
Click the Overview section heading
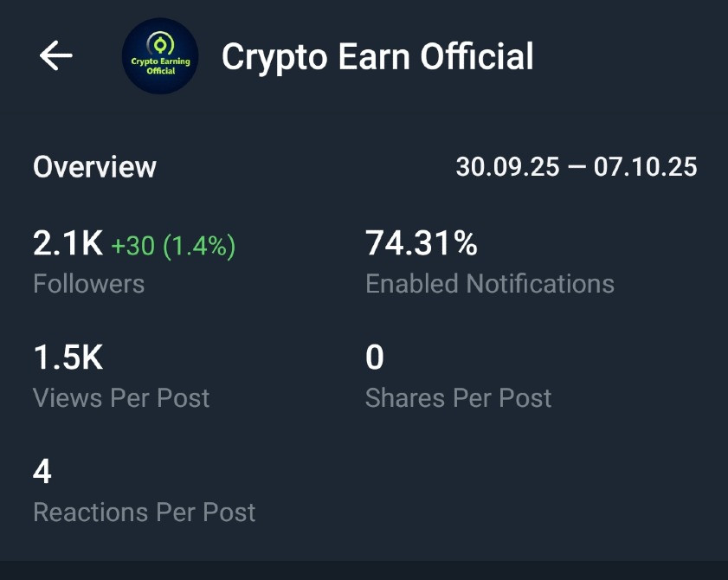94,167
